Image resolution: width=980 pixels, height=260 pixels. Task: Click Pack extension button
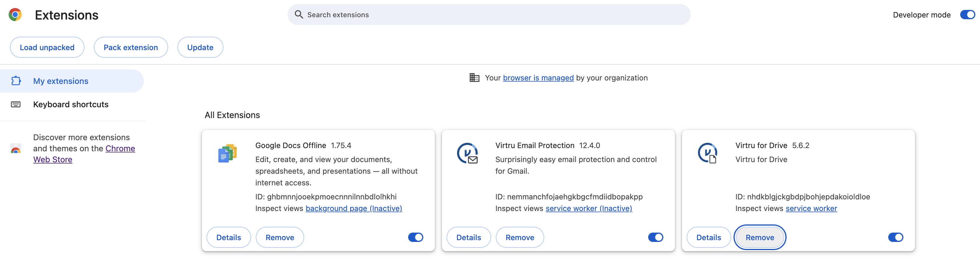click(131, 47)
